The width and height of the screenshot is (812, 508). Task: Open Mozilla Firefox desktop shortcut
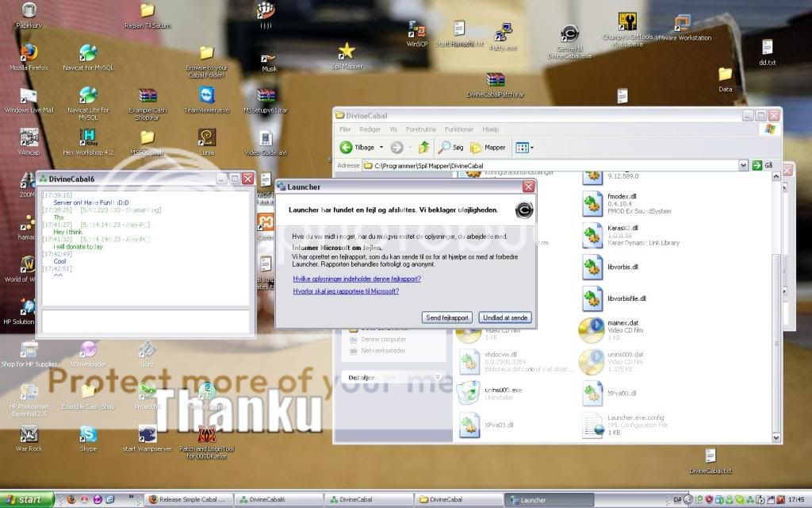[29, 52]
